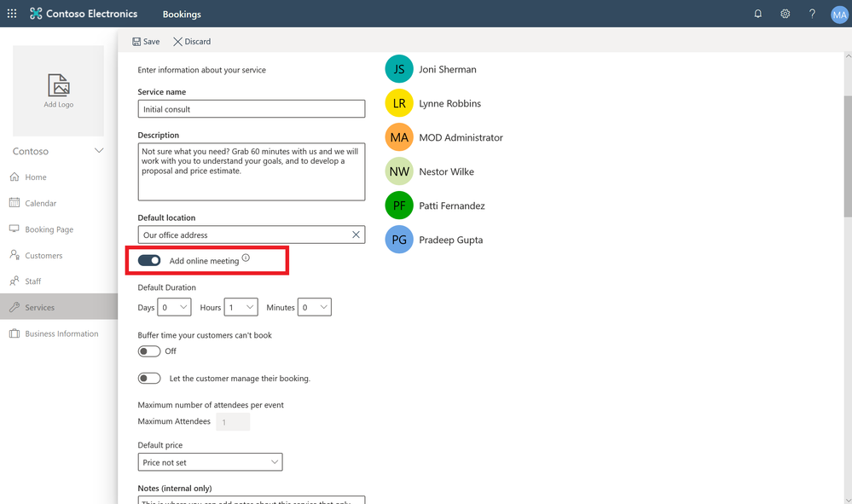Click the name Pradeep Gupta
The width and height of the screenshot is (852, 504).
click(x=451, y=240)
